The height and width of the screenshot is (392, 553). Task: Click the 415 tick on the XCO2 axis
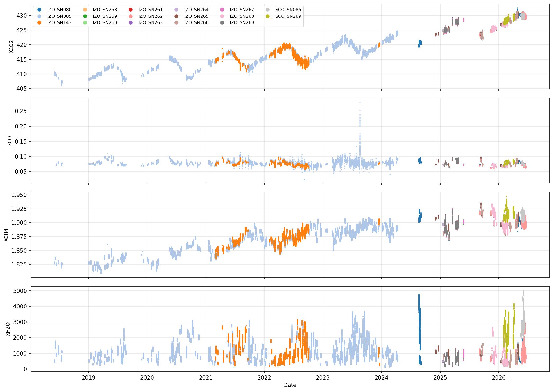[22, 59]
